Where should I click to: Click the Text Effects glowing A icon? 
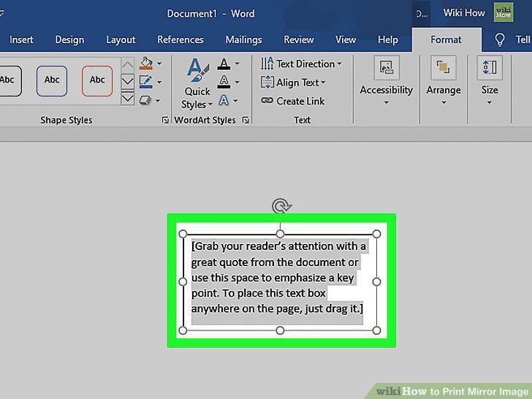tap(224, 100)
